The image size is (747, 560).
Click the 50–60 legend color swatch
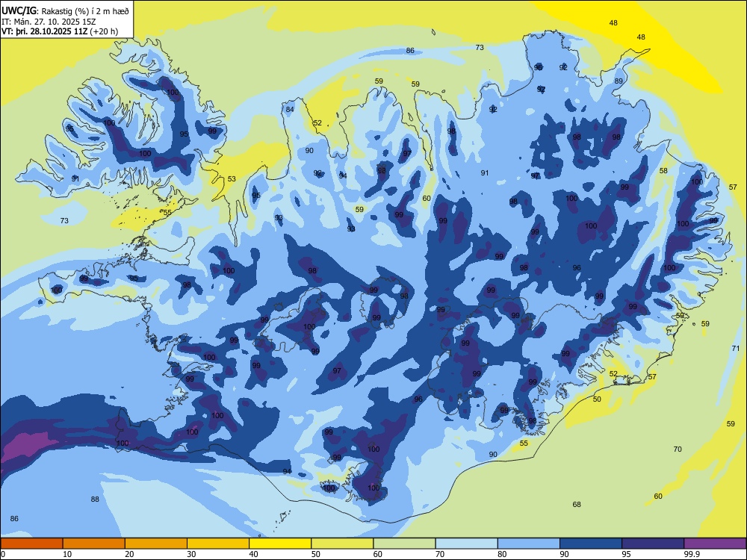(x=342, y=544)
